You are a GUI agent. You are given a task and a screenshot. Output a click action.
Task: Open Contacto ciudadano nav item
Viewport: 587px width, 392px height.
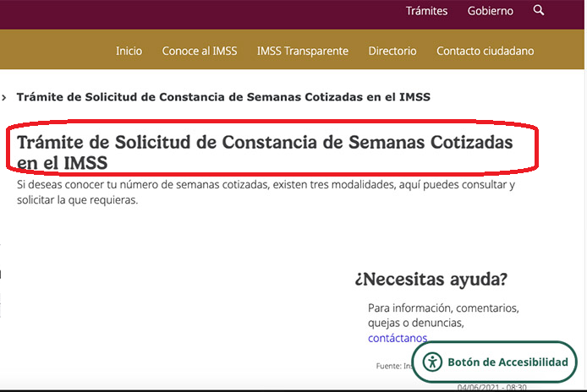pos(486,51)
